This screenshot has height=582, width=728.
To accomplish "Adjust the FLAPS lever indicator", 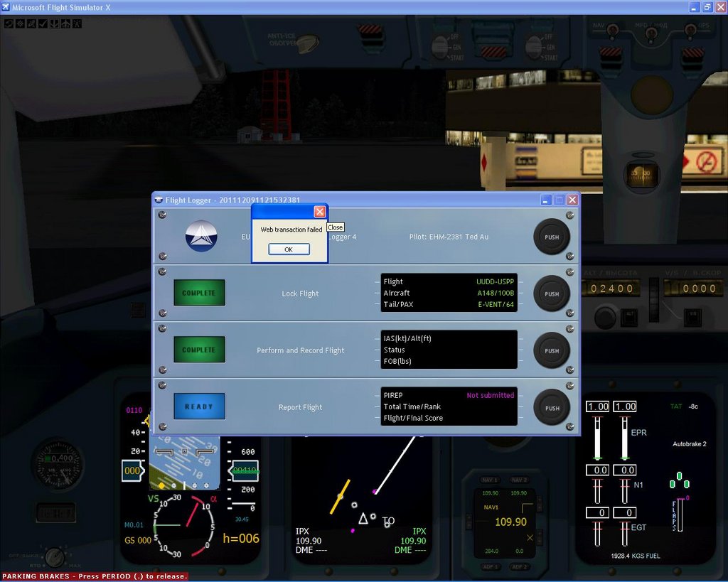I will coord(680,513).
